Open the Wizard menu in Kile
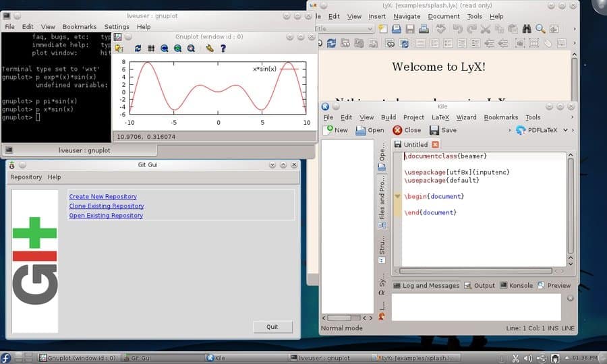Screen dimensions: 607x364 pos(466,117)
